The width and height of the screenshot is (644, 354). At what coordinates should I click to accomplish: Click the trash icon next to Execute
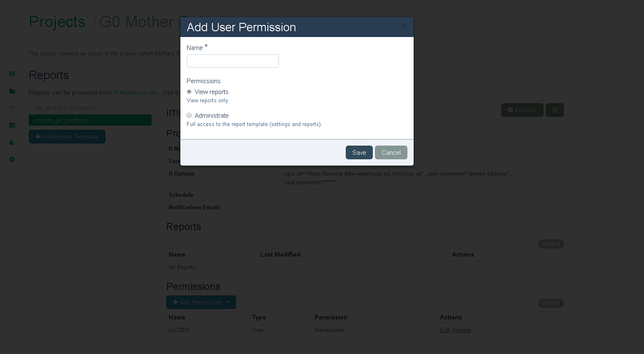pos(554,110)
